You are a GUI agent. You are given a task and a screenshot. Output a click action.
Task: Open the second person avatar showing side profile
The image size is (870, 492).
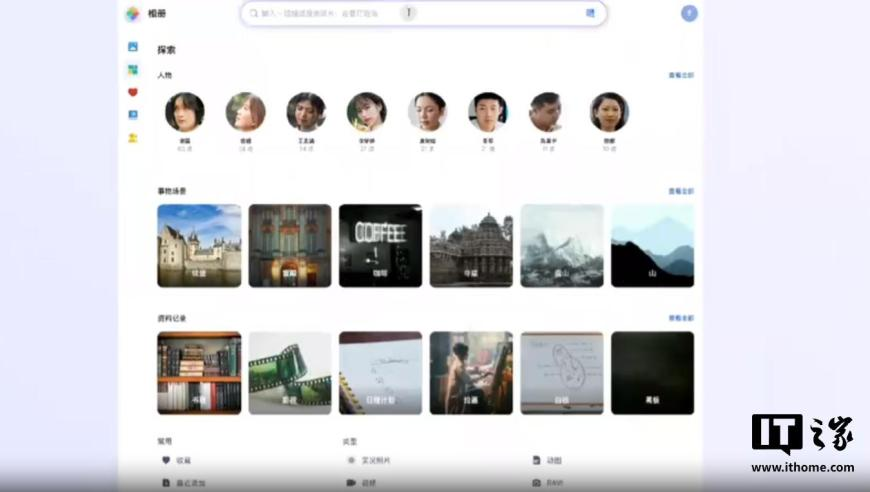click(x=246, y=112)
